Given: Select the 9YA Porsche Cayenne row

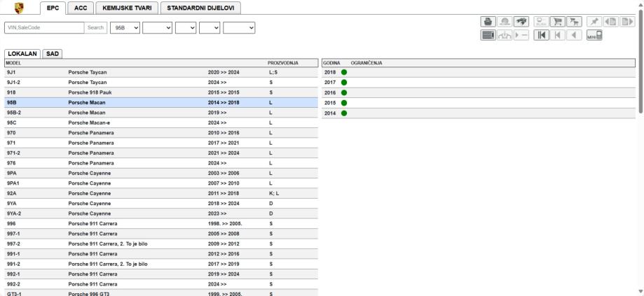Looking at the screenshot, I should 161,204.
